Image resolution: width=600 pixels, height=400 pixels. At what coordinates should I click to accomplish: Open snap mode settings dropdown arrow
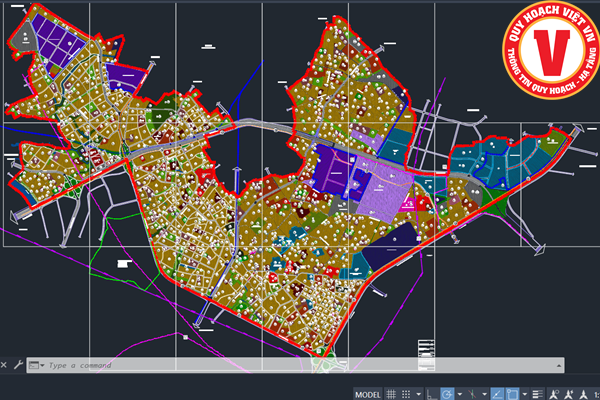418,394
